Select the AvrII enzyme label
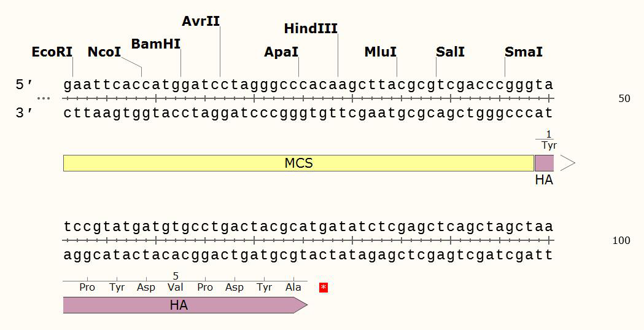The image size is (644, 330). pyautogui.click(x=201, y=22)
